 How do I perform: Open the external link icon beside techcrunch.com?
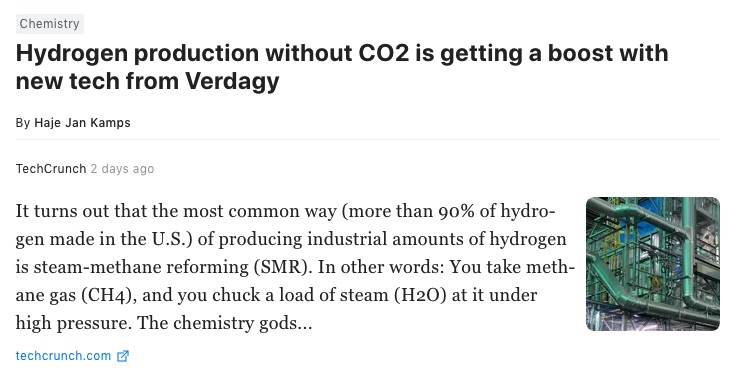coord(123,356)
